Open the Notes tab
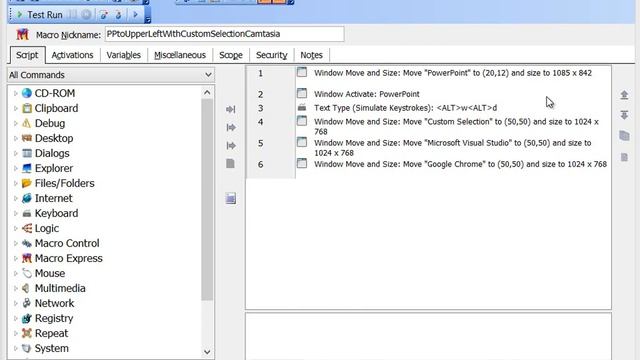This screenshot has height=360, width=640. pyautogui.click(x=311, y=55)
